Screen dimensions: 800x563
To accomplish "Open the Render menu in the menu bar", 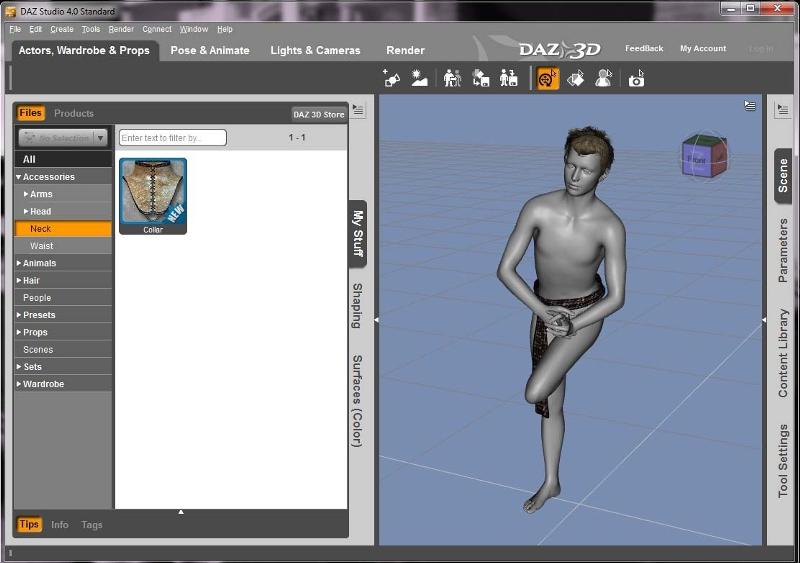I will pos(121,29).
